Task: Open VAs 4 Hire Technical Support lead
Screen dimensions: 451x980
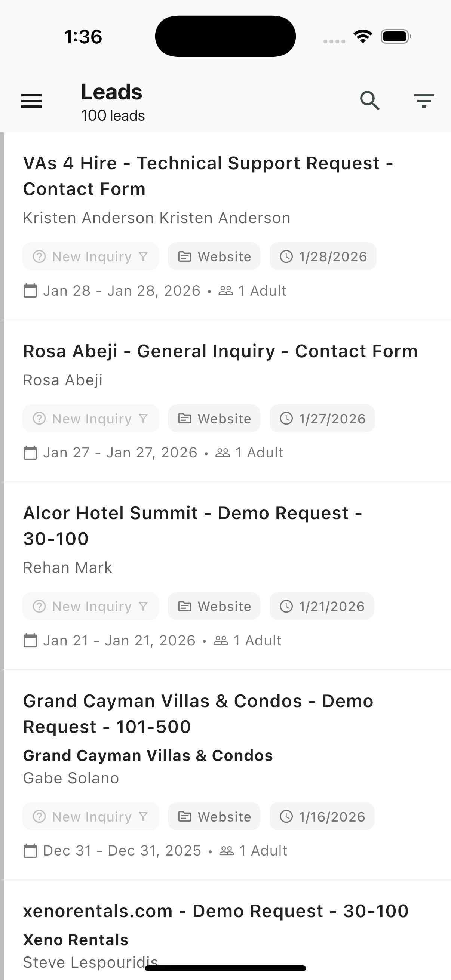Action: pos(208,176)
